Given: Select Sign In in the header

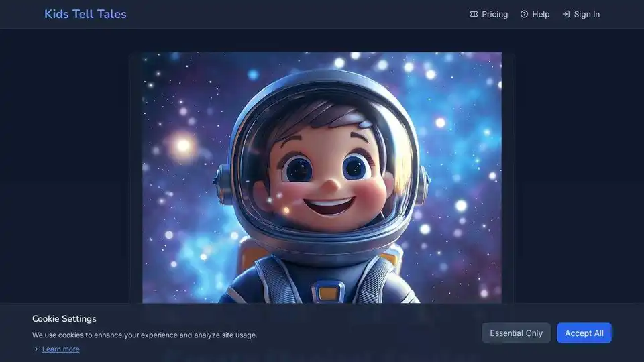Looking at the screenshot, I should pos(586,14).
